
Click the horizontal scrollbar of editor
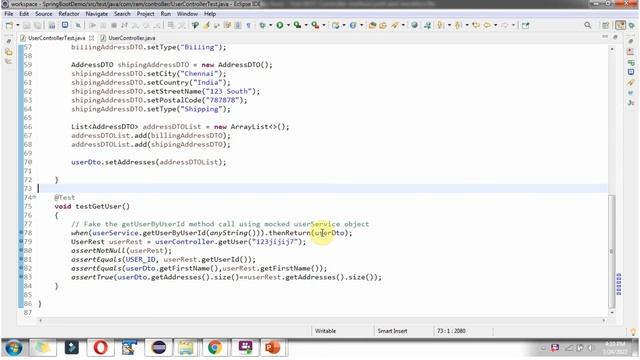pos(322,320)
